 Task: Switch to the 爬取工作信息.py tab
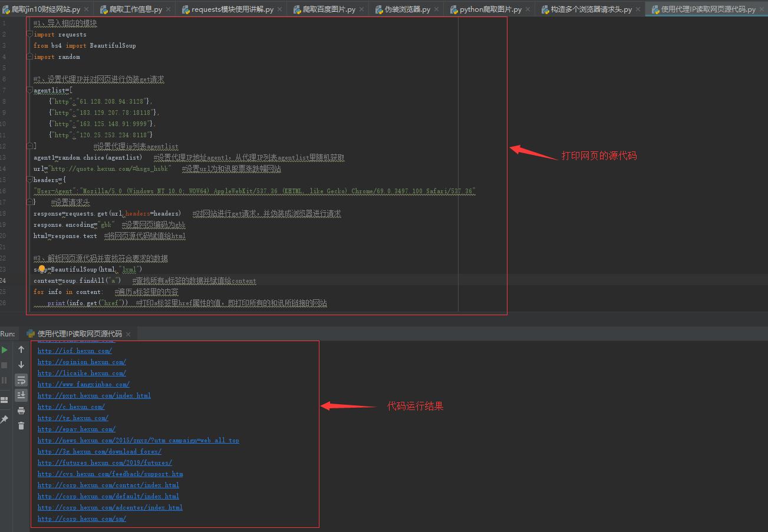coord(135,9)
